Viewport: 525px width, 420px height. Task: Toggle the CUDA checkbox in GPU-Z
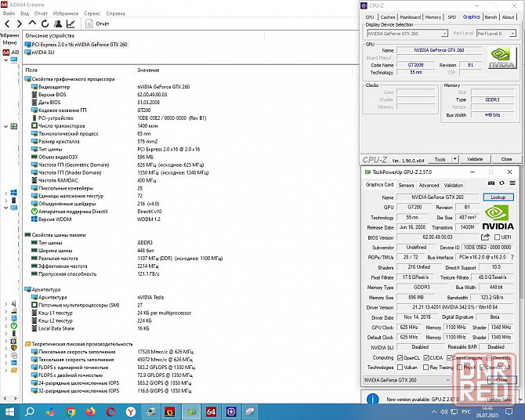426,357
